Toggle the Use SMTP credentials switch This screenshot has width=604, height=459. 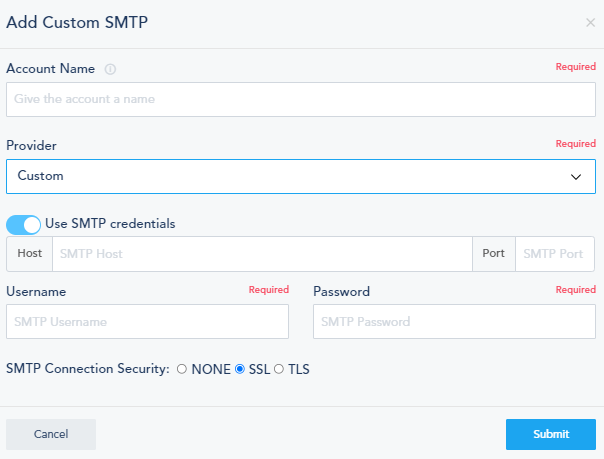pyautogui.click(x=24, y=224)
